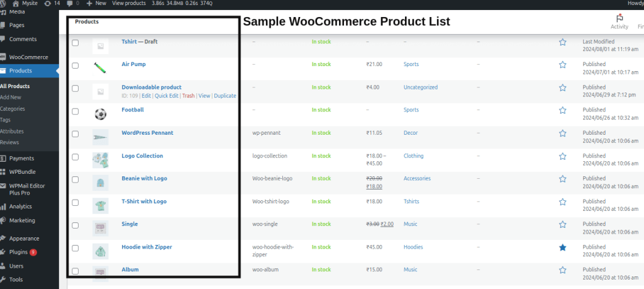Tick the Football row checkbox
644x289 pixels.
coord(75,111)
